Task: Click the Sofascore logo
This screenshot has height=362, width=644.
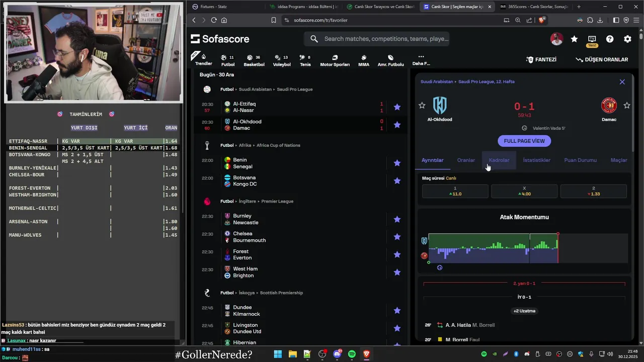Action: [x=220, y=39]
